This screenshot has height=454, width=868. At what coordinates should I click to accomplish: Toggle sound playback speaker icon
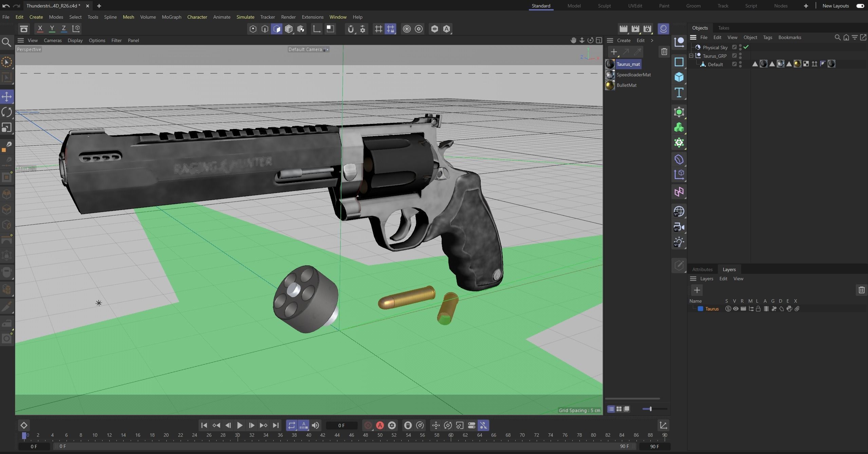[315, 425]
